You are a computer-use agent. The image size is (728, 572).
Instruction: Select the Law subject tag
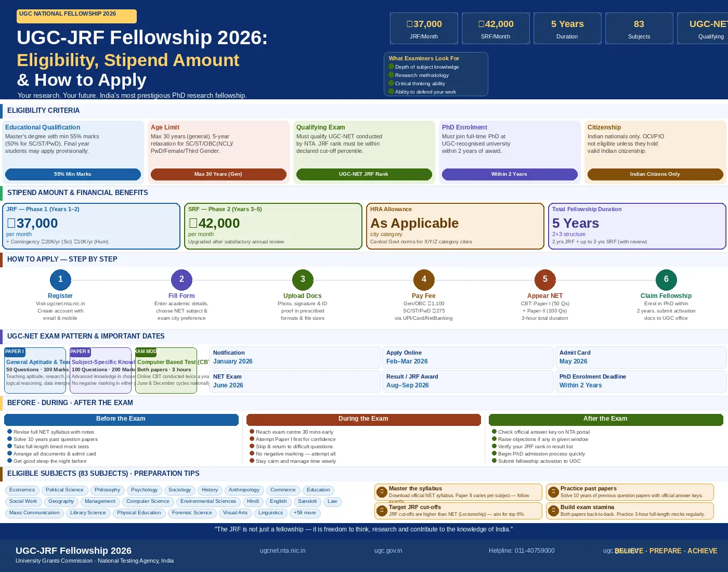click(x=332, y=501)
